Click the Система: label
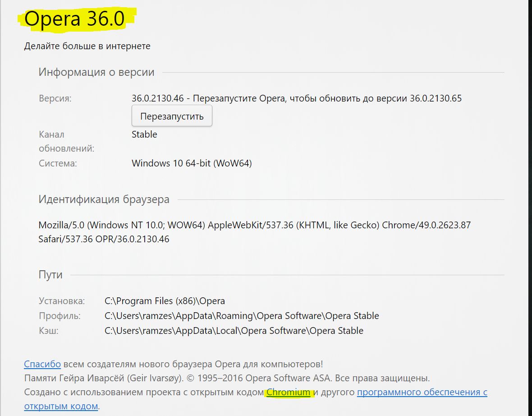 [x=58, y=163]
